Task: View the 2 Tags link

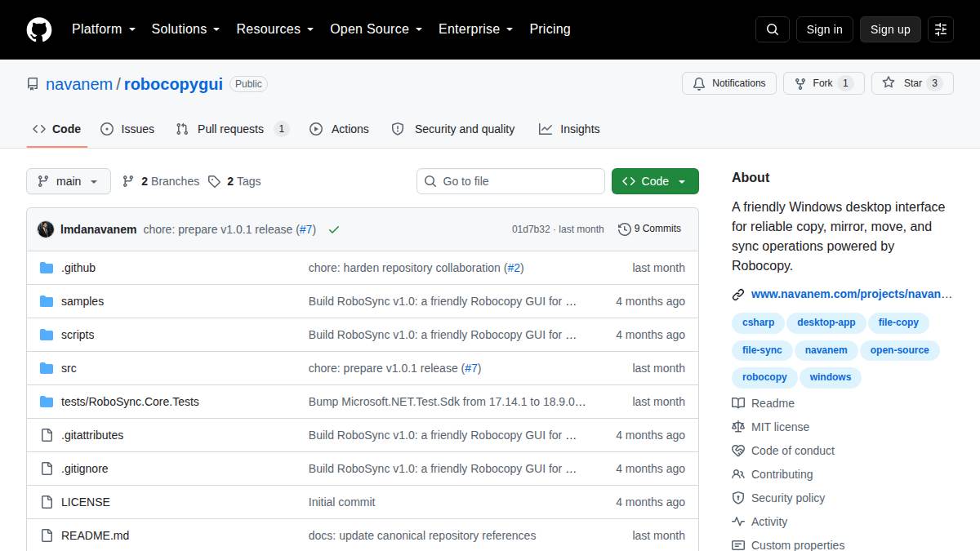Action: pyautogui.click(x=235, y=181)
